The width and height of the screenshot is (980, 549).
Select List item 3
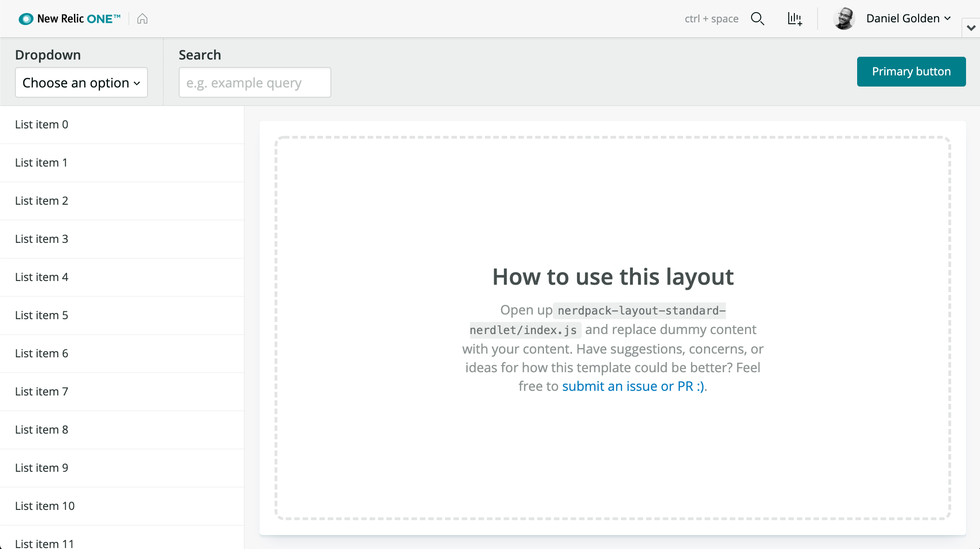[x=42, y=239]
